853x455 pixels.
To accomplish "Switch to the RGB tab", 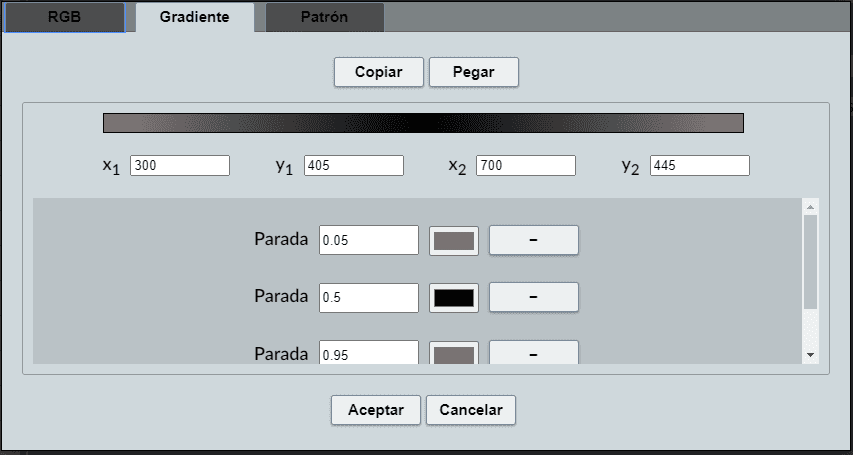I will pyautogui.click(x=64, y=17).
